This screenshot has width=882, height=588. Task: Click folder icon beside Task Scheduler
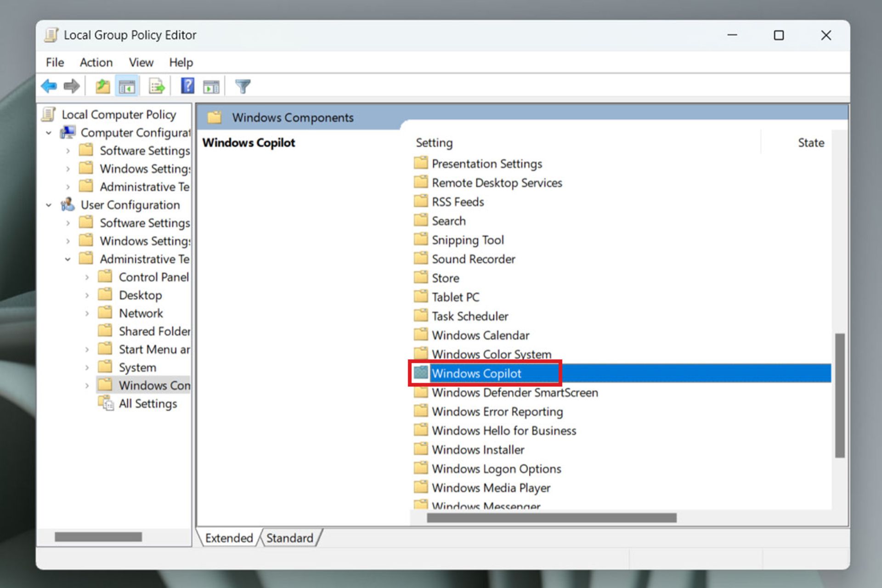pos(421,316)
